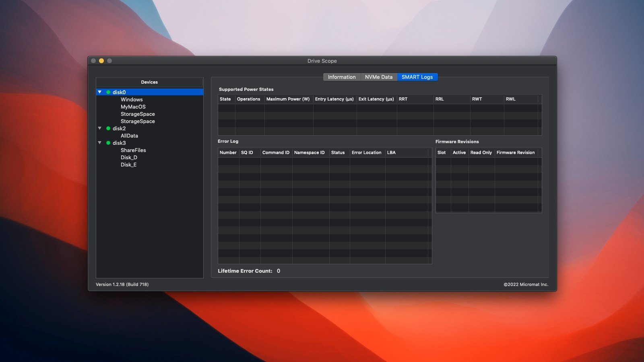Choose the MyMacOS volume
Screen dimensions: 644x362
pyautogui.click(x=133, y=107)
